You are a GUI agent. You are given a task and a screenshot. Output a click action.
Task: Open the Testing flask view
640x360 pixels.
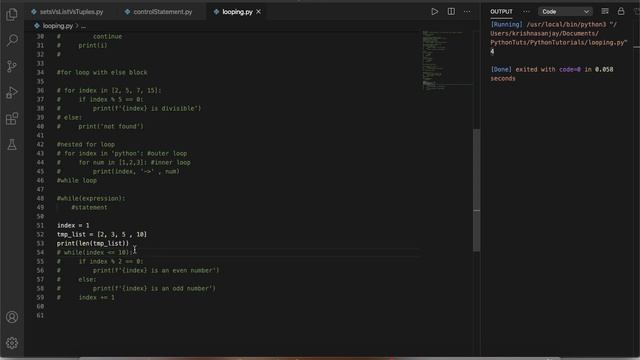tap(12, 144)
